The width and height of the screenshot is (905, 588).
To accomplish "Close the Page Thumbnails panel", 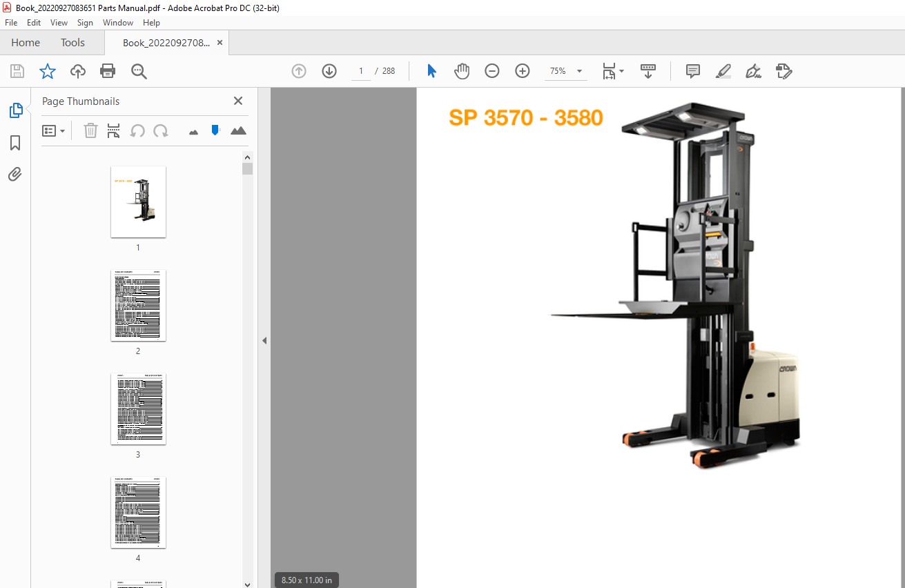I will coord(238,101).
